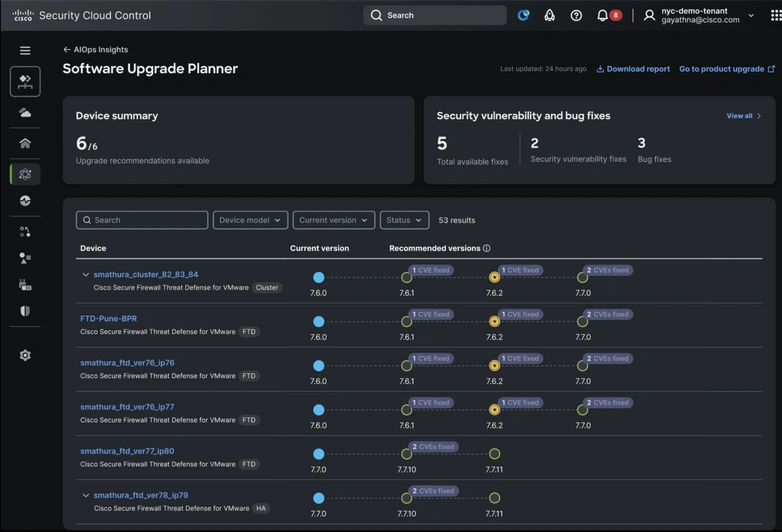The width and height of the screenshot is (782, 532).
Task: Expand the smathura_cluster_82_83_84 row
Action: coord(86,274)
